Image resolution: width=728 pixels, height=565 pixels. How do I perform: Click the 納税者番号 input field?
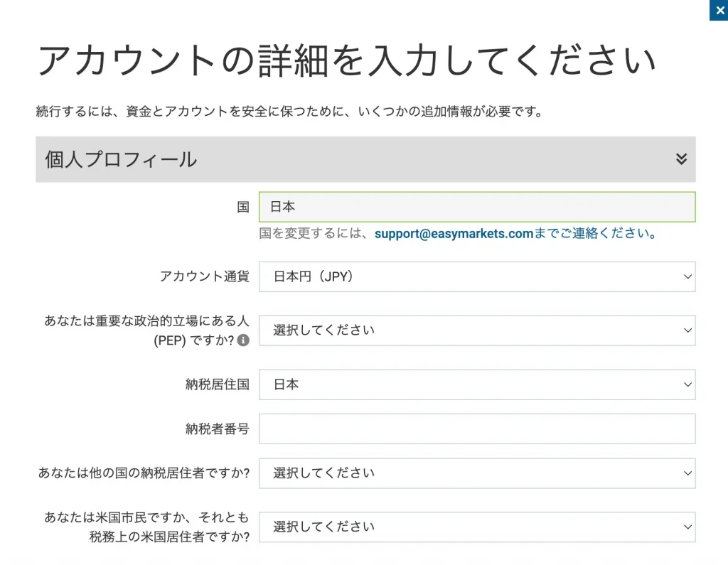pos(477,429)
